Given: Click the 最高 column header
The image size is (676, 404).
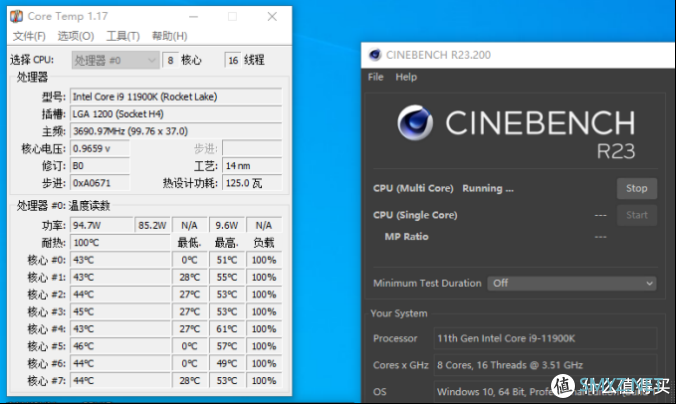Looking at the screenshot, I should pos(227,243).
